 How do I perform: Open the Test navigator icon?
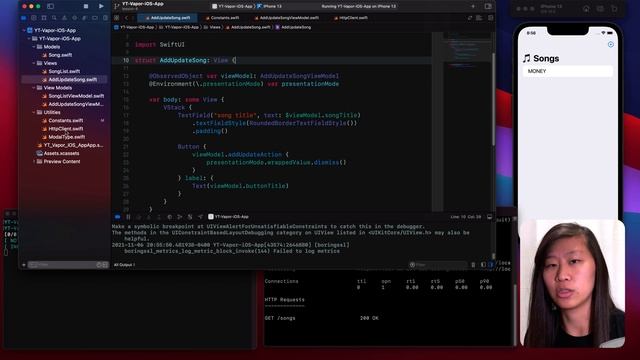pos(74,18)
